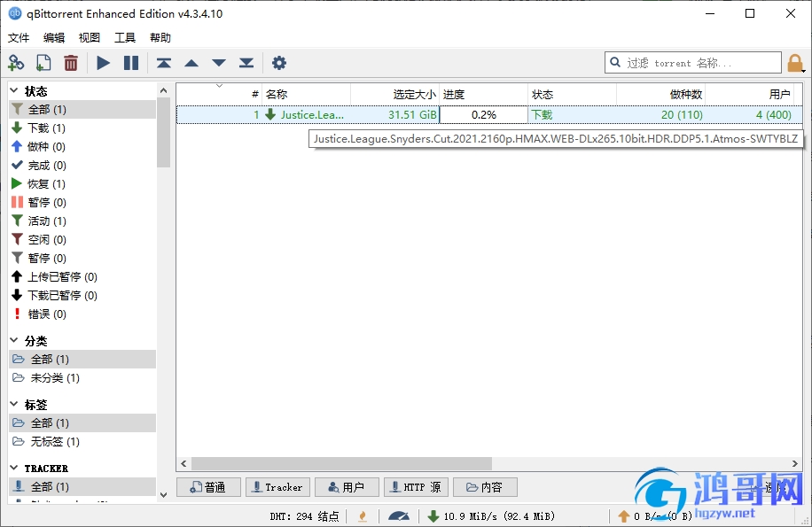Filter by 做种 (0) status
The height and width of the screenshot is (527, 812).
coord(82,147)
